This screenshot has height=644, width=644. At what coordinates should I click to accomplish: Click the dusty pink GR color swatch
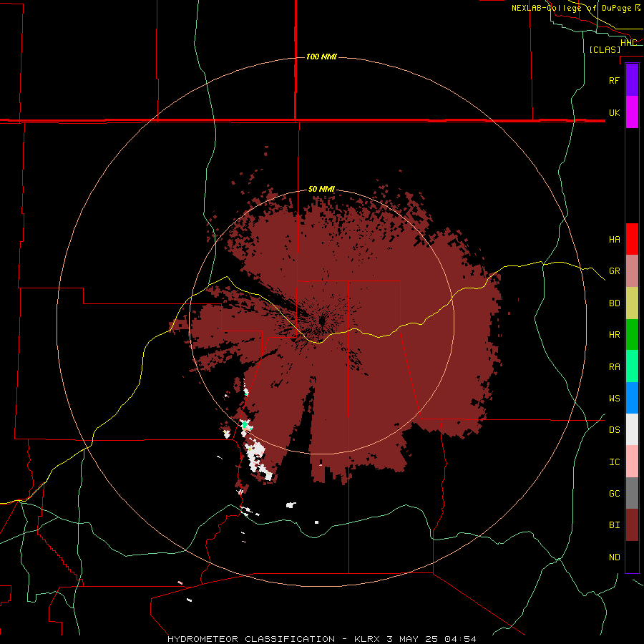point(632,271)
